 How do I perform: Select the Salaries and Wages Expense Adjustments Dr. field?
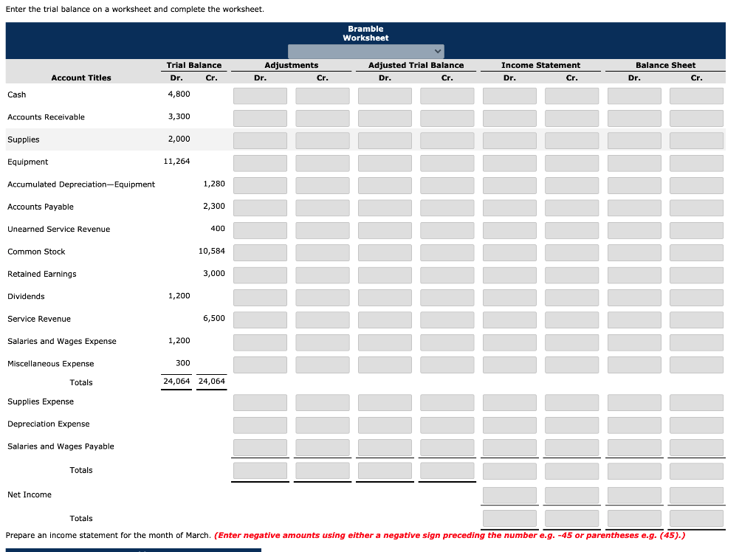tap(260, 341)
